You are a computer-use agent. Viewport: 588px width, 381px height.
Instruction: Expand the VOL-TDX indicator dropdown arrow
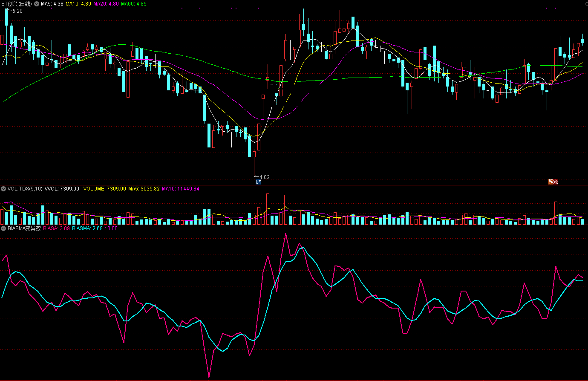[3, 189]
